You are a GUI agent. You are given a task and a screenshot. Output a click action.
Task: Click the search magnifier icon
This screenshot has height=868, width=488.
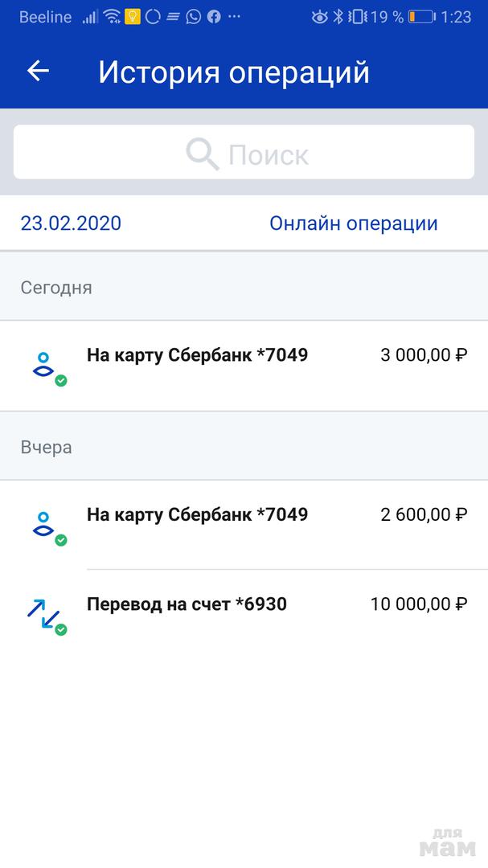203,153
